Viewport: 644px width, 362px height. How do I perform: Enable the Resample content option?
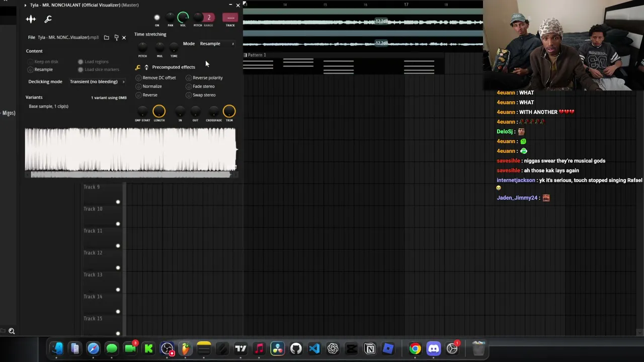pyautogui.click(x=31, y=69)
